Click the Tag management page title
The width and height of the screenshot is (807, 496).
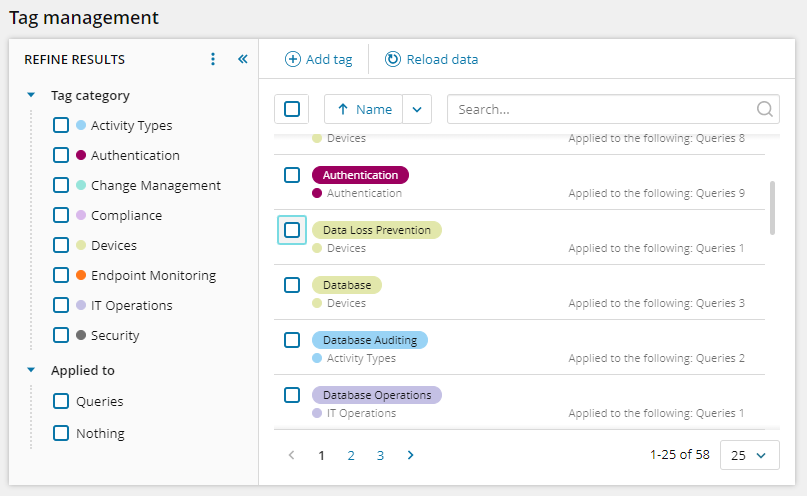click(x=84, y=17)
